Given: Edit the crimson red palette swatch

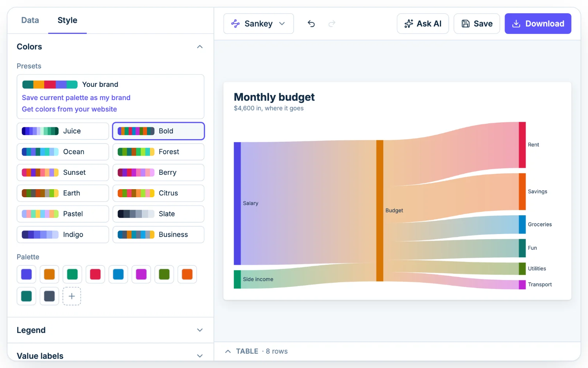Looking at the screenshot, I should coord(95,274).
